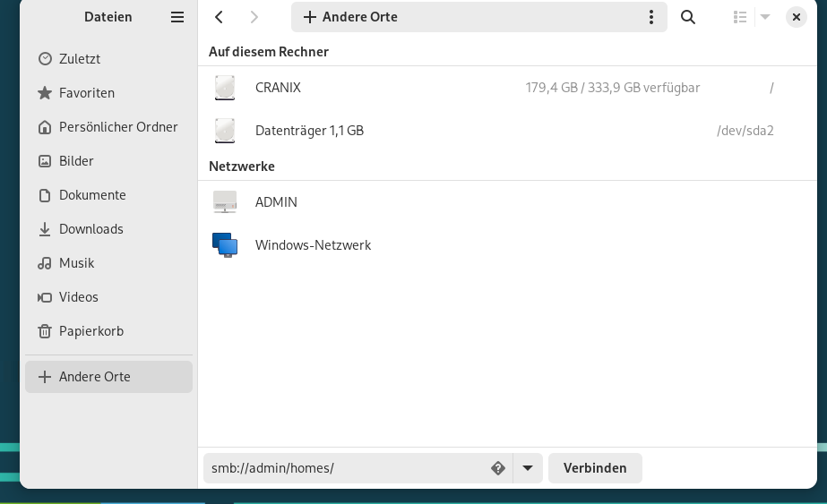The height and width of the screenshot is (504, 827).
Task: Open the Datenträger 1,1 GB volume
Action: click(x=309, y=131)
